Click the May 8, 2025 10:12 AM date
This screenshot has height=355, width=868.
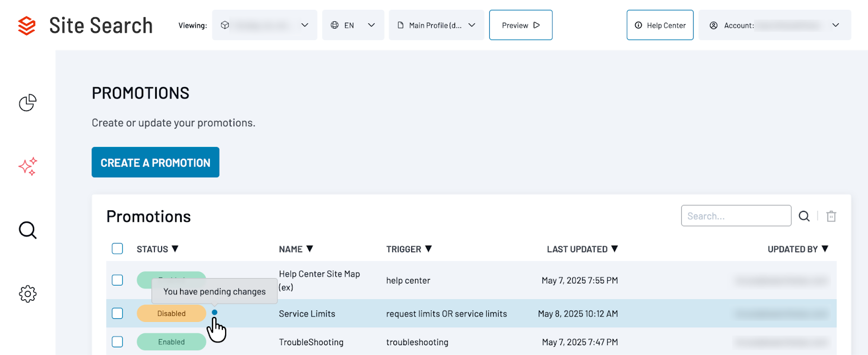click(578, 314)
